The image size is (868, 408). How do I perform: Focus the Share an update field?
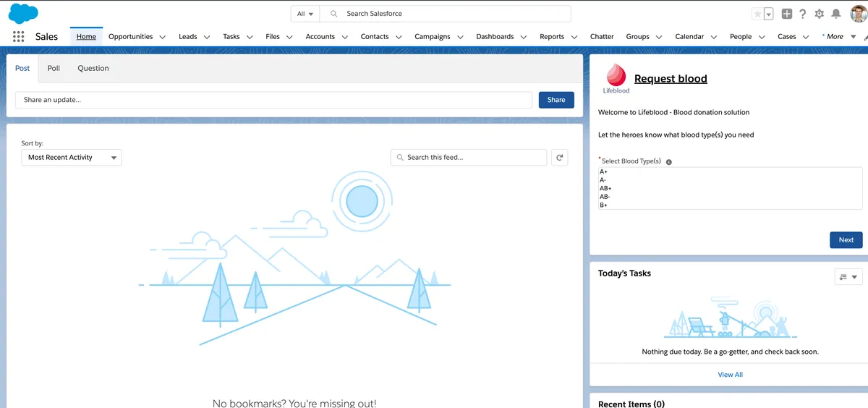(274, 100)
